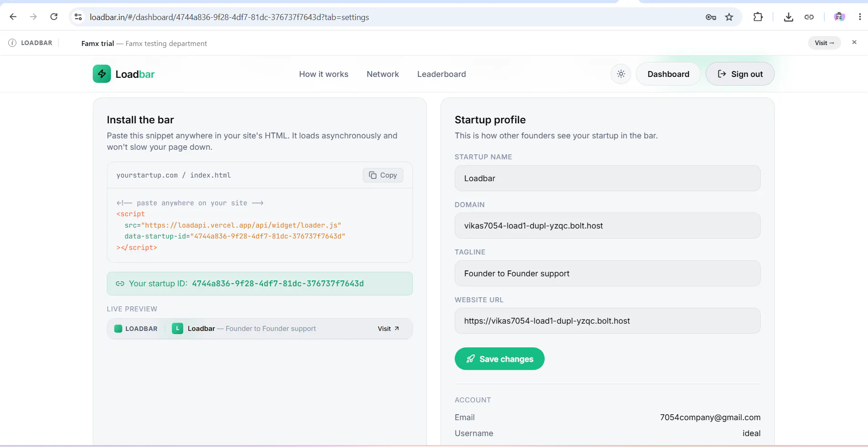This screenshot has height=447, width=868.
Task: Open saved passwords key icon
Action: 711,17
